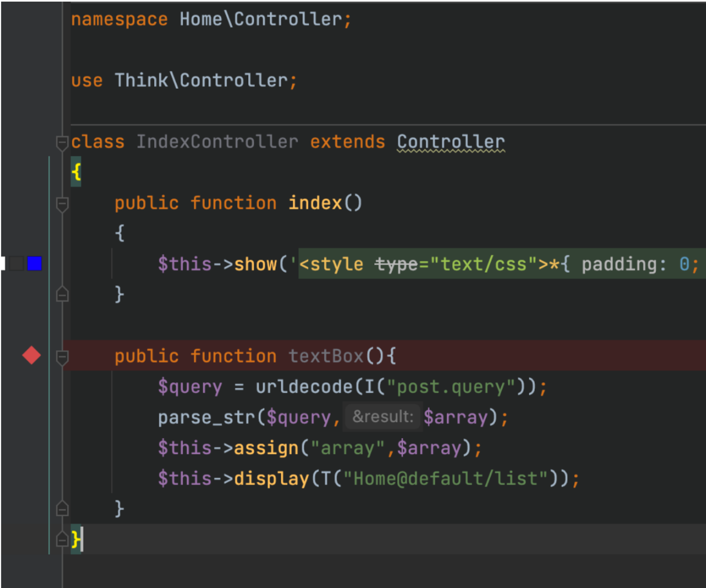Collapse the IndexController class fold marker
The height and width of the screenshot is (588, 706).
pos(62,142)
